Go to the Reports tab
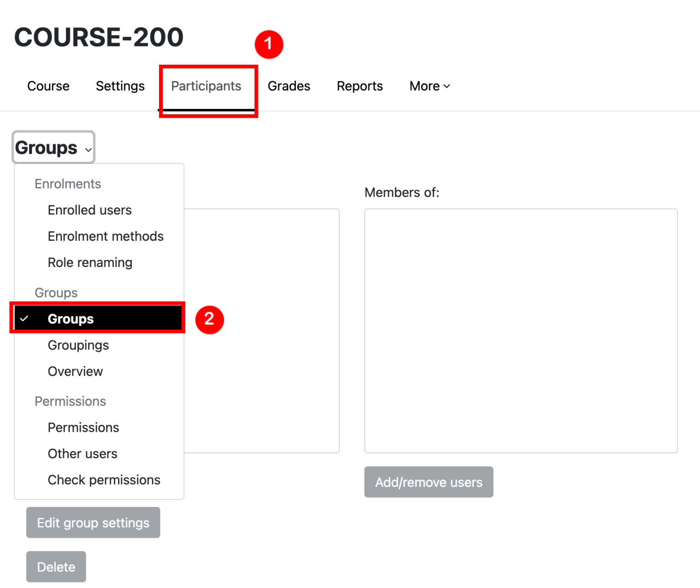Image resolution: width=700 pixels, height=588 pixels. [360, 86]
